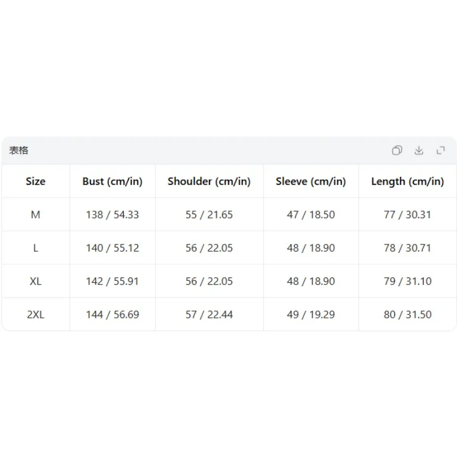Select the 表格 header label
Screen dimensions: 476x476
pos(18,151)
